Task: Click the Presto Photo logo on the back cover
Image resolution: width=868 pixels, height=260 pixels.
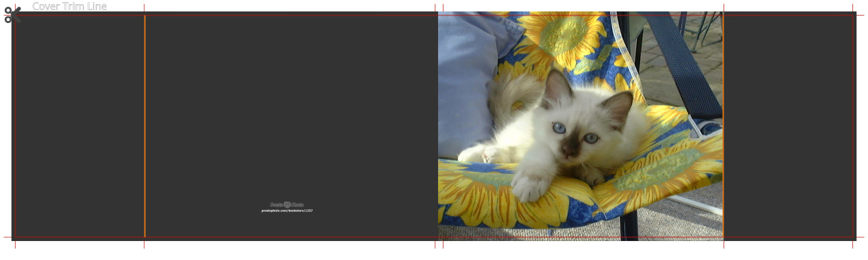Action: (x=287, y=204)
